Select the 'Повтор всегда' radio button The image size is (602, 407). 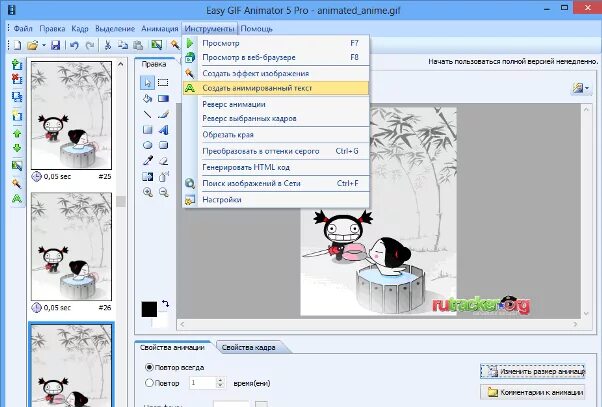click(149, 367)
